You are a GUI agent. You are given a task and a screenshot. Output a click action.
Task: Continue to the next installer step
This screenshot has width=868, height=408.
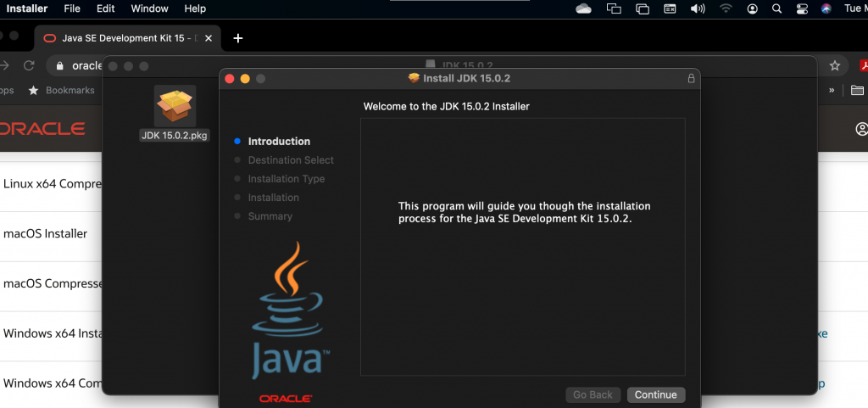[x=656, y=394]
